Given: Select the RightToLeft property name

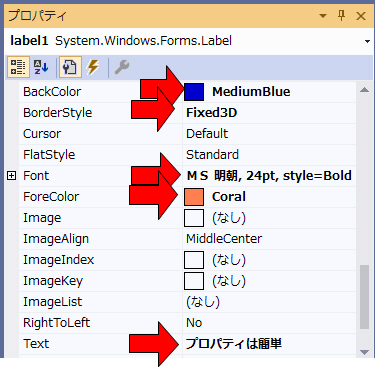Looking at the screenshot, I should pyautogui.click(x=57, y=323).
